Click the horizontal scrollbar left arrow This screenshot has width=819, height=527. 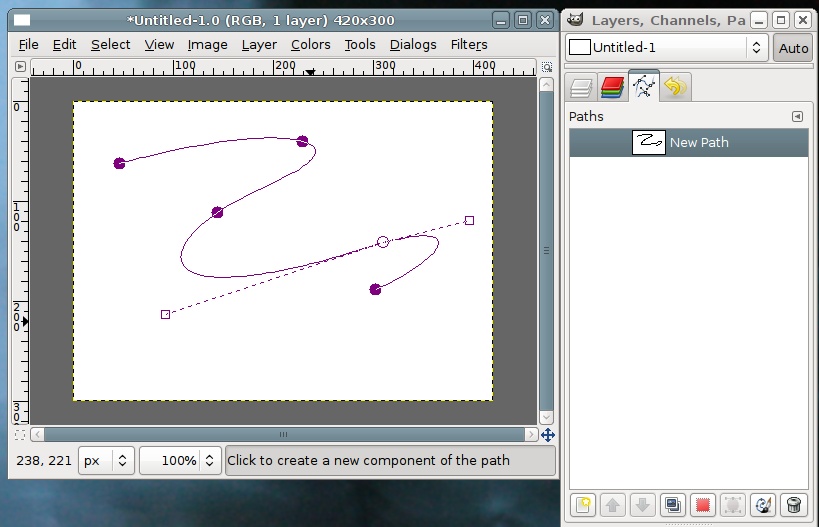37,435
